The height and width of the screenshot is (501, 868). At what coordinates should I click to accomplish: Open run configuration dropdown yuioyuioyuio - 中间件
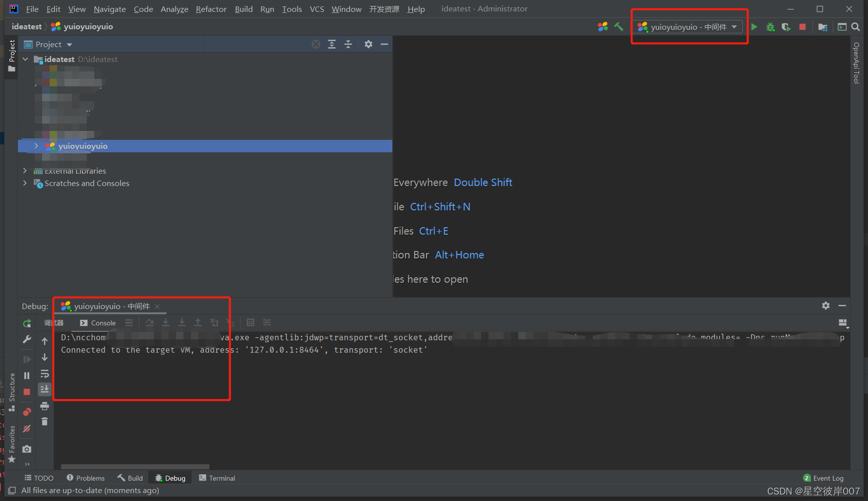pos(689,27)
